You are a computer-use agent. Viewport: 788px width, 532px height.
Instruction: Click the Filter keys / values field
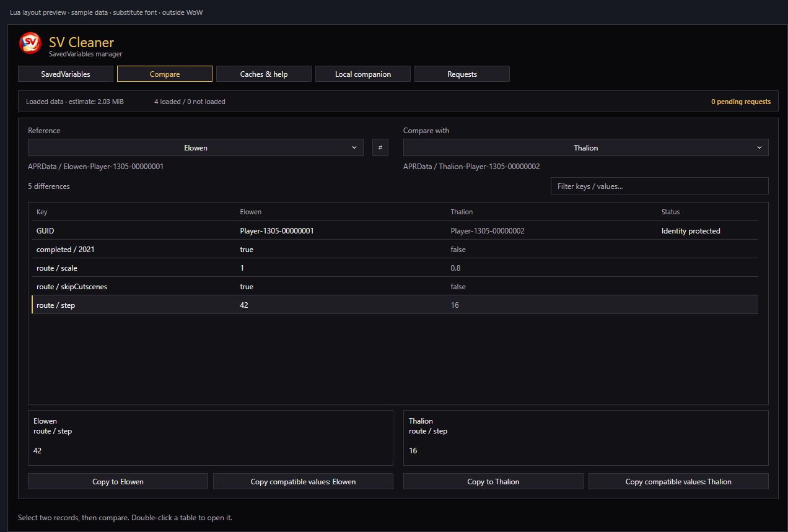tap(660, 186)
